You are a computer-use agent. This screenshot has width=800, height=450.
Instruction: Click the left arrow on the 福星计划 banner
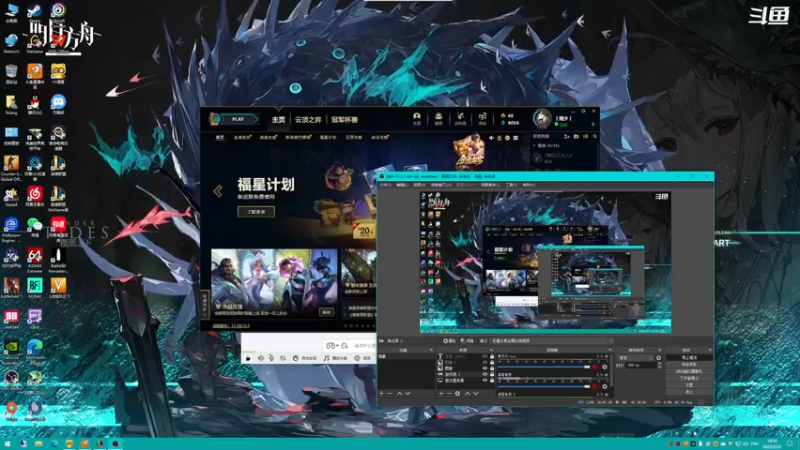[218, 191]
